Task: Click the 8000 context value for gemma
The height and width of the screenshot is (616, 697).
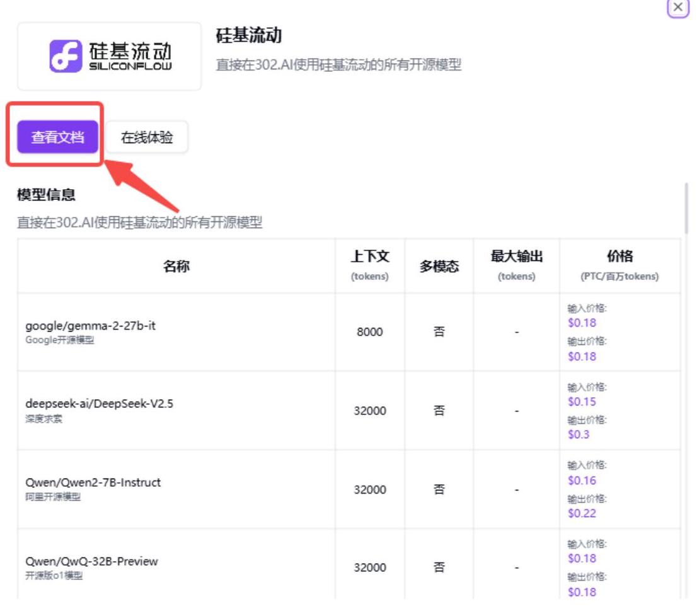Action: pos(370,332)
